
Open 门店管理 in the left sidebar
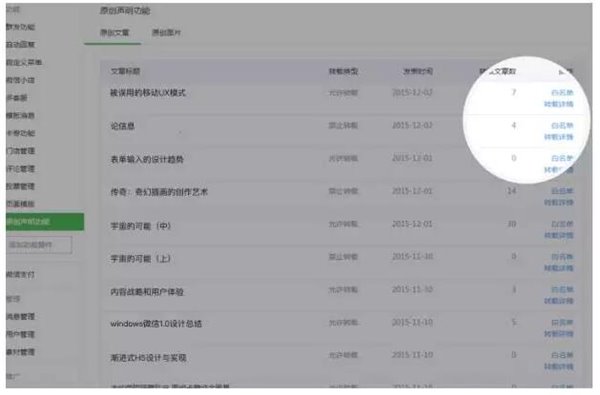(x=20, y=151)
